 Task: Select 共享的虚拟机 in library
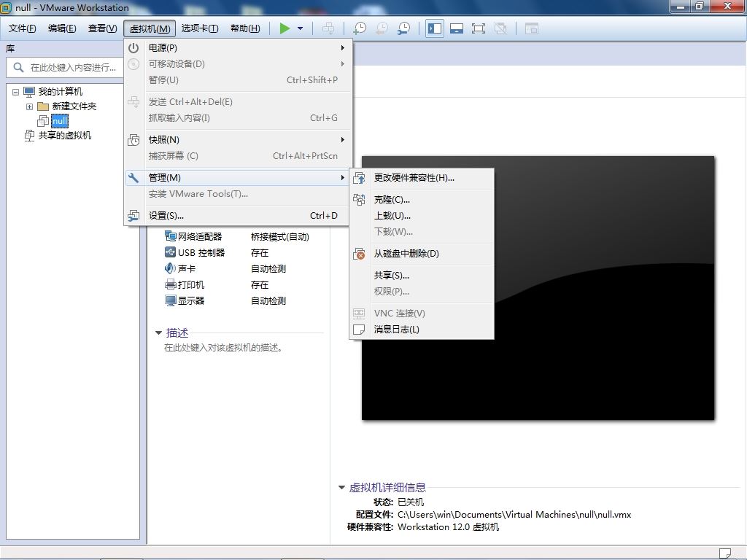point(65,136)
